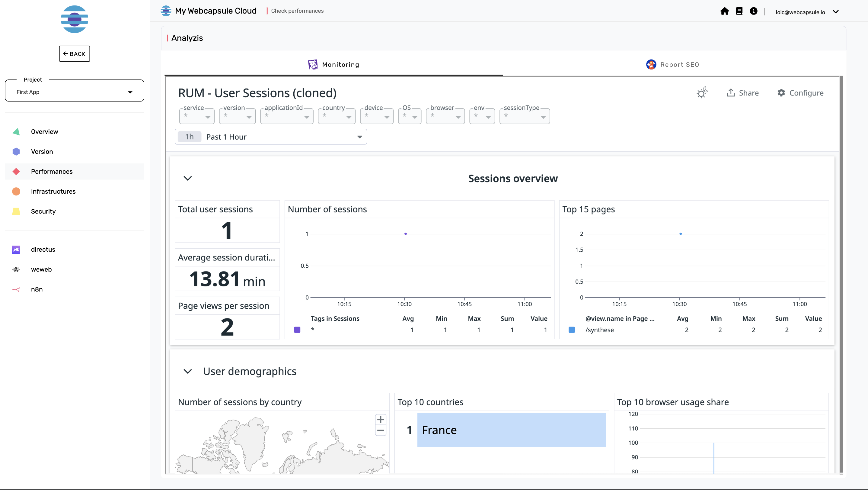Click the blue /synthese legend swatch

coord(572,330)
